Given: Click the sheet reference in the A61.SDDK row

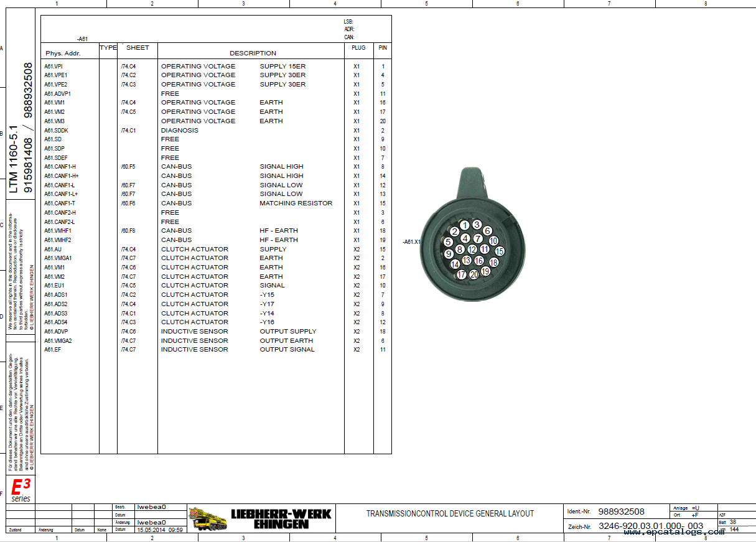Looking at the screenshot, I should (x=129, y=131).
